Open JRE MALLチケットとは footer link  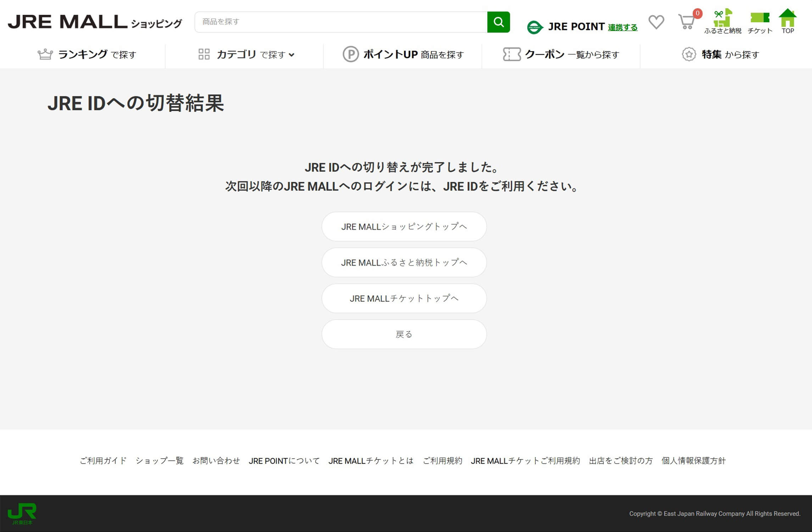pos(371,461)
